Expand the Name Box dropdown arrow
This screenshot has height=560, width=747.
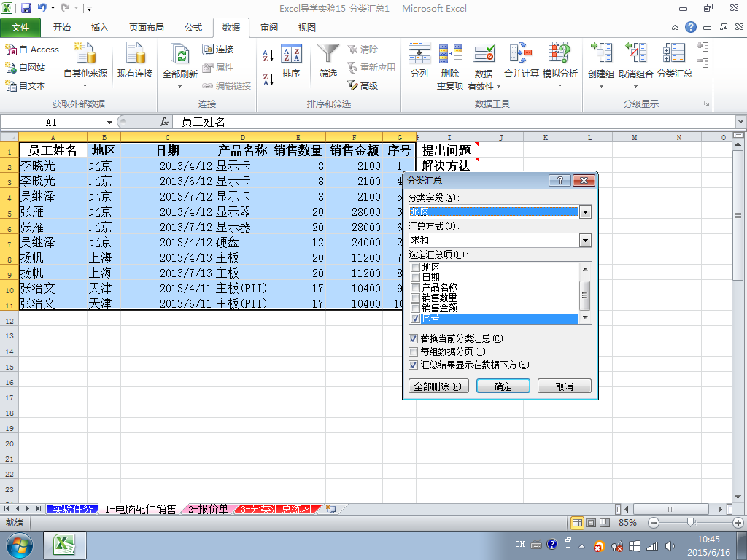[x=109, y=122]
